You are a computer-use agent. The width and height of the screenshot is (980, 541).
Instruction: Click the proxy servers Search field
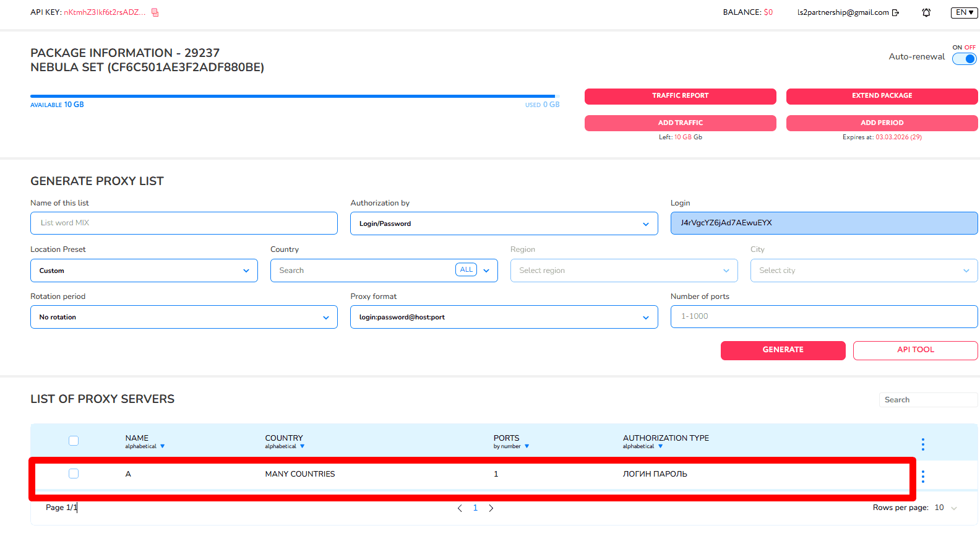929,400
